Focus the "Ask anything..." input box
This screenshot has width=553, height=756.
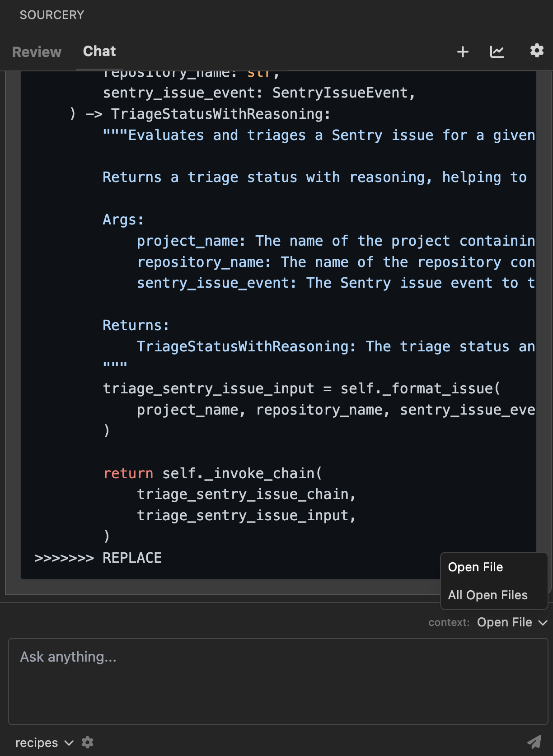click(x=278, y=681)
